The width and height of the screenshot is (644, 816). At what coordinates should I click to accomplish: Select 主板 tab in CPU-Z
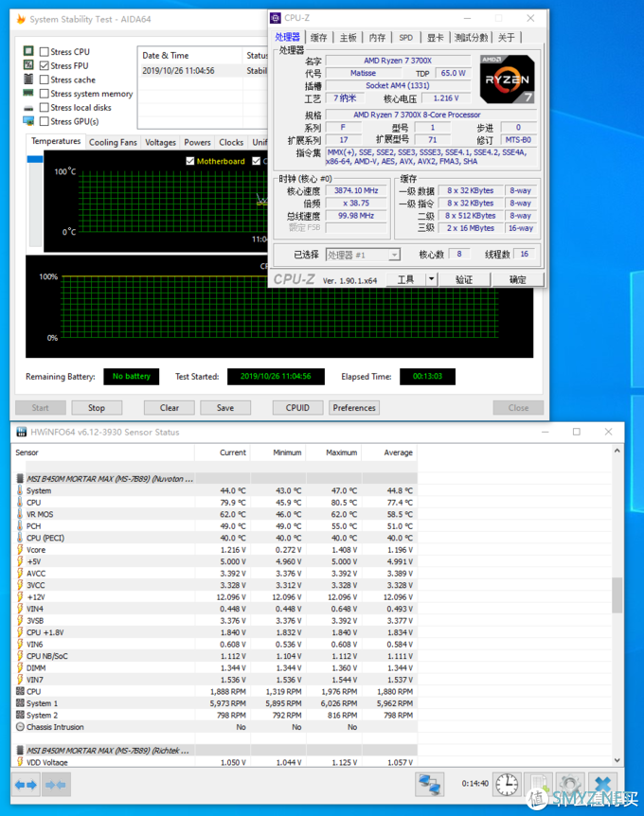click(349, 38)
